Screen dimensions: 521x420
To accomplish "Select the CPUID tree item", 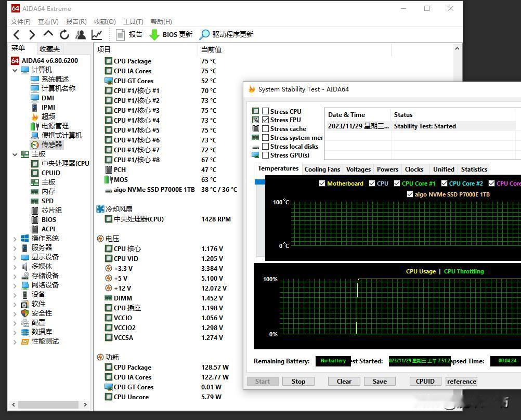I will point(46,173).
